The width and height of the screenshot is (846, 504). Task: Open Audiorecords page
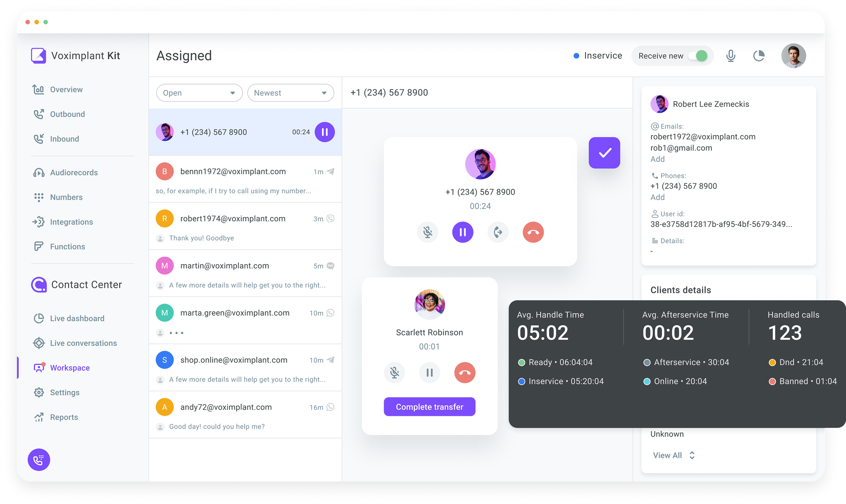click(66, 173)
